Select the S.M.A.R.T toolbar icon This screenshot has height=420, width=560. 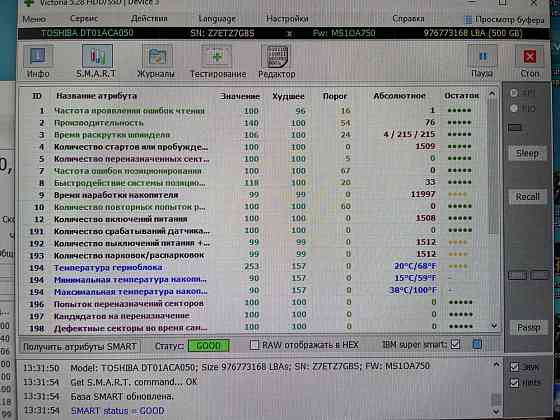coord(96,61)
